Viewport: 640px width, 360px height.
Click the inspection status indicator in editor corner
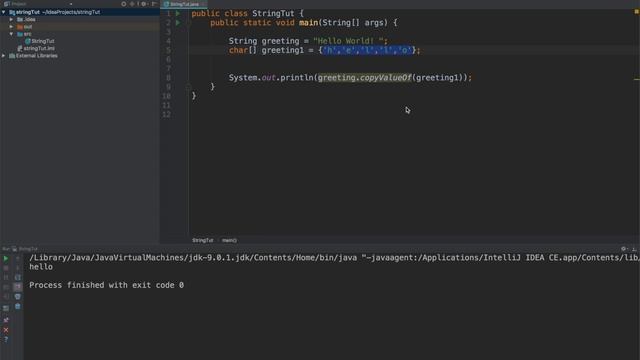point(636,12)
